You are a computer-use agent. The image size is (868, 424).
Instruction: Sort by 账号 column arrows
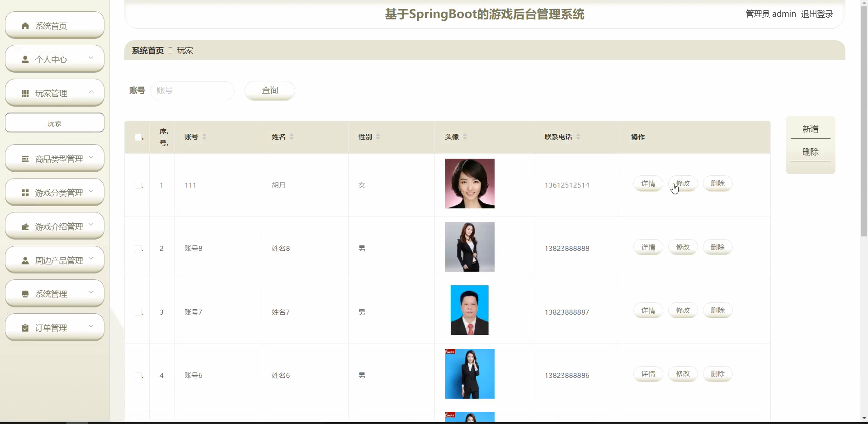[204, 137]
